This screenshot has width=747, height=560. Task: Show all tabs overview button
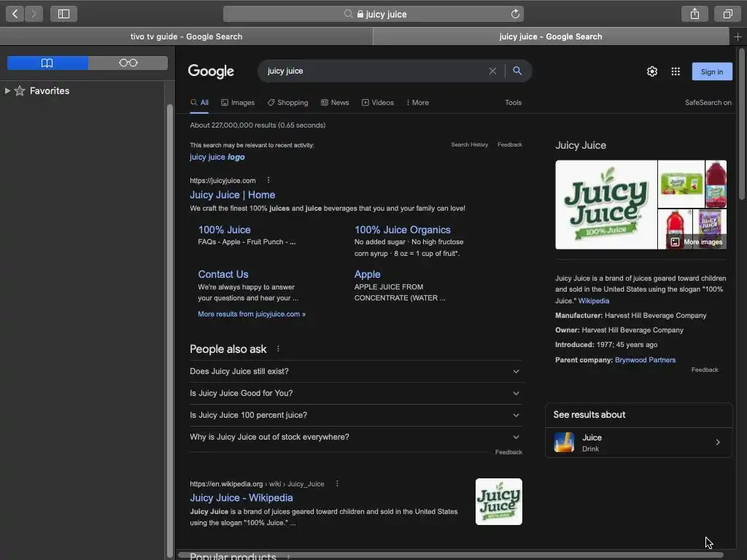pos(727,14)
